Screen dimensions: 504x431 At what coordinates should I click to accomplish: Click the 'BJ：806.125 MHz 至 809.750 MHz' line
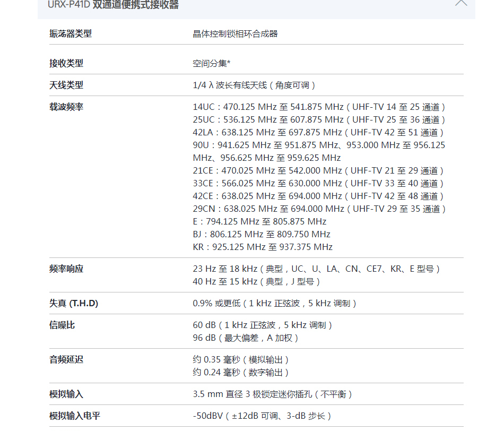tap(262, 234)
